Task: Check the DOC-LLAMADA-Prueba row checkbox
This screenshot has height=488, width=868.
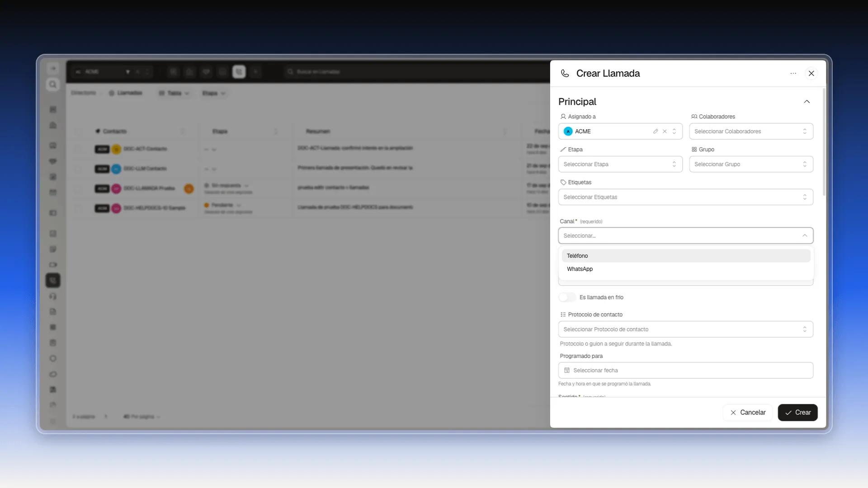Action: pos(79,188)
